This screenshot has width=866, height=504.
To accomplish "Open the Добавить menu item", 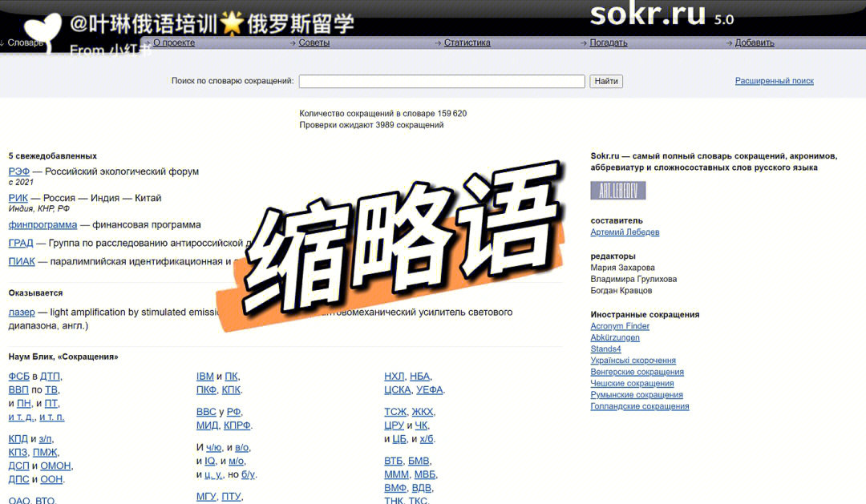I will pyautogui.click(x=755, y=42).
